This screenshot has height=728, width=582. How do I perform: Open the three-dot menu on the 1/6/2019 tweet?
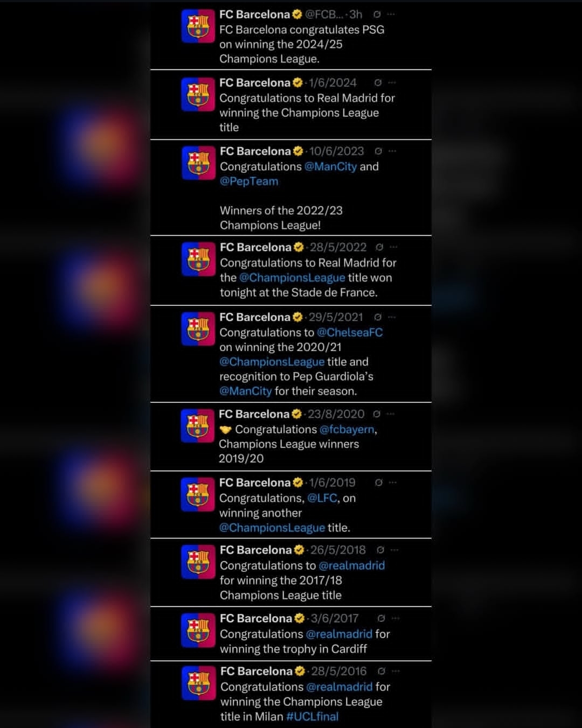pyautogui.click(x=393, y=482)
